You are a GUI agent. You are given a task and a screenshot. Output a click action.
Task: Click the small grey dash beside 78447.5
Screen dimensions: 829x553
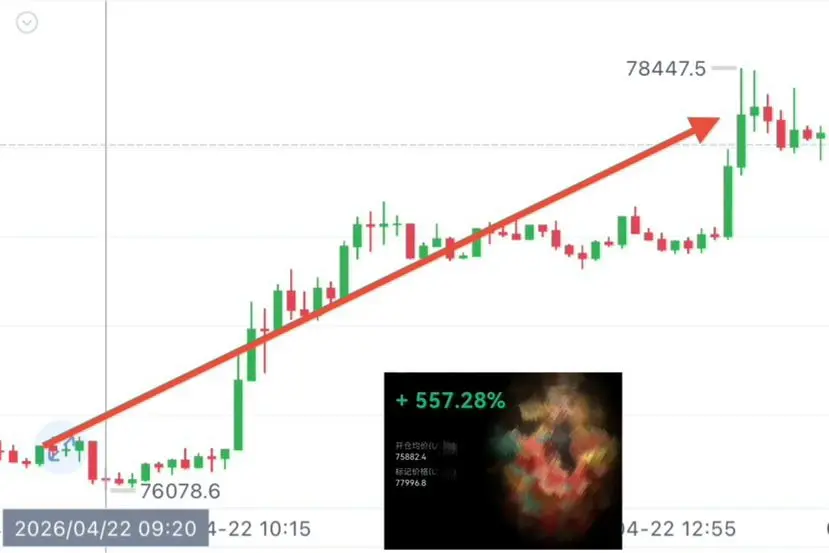click(724, 68)
